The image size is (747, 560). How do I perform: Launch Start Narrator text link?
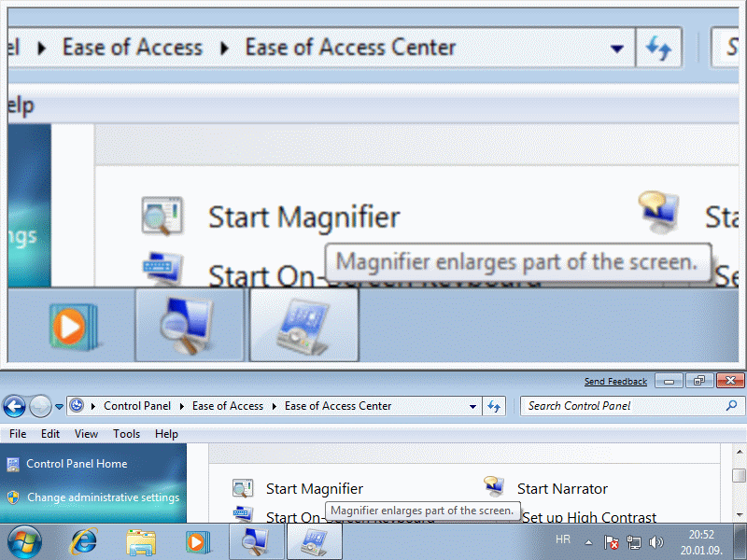point(562,488)
